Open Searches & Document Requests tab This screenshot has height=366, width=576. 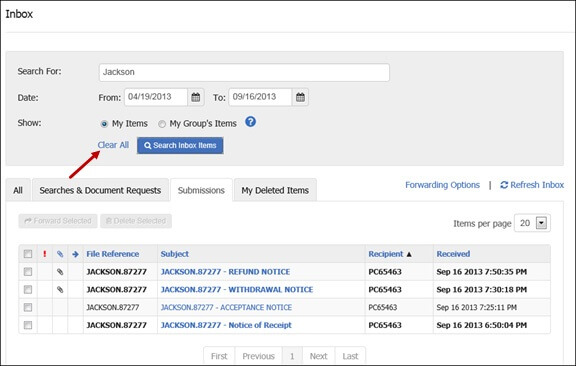pyautogui.click(x=100, y=190)
